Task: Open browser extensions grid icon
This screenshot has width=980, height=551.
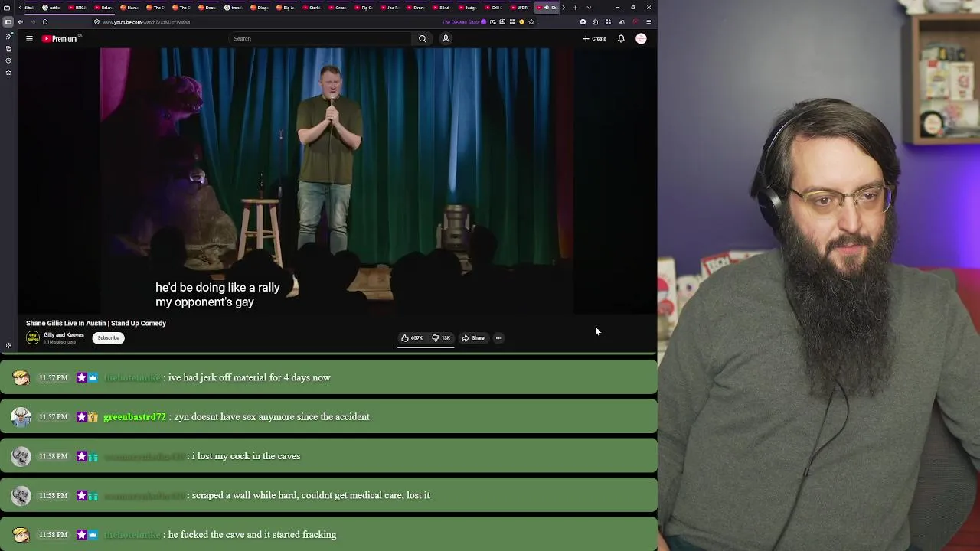Action: click(608, 22)
